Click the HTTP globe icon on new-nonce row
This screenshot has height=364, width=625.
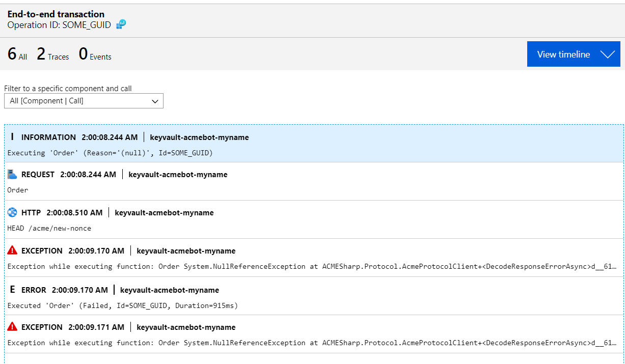(11, 212)
